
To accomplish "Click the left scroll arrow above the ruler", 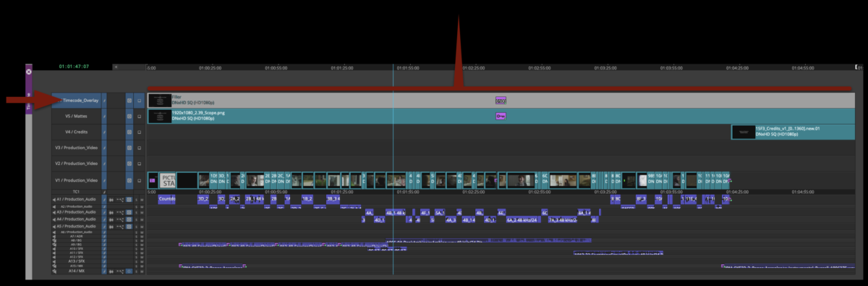I will (116, 67).
